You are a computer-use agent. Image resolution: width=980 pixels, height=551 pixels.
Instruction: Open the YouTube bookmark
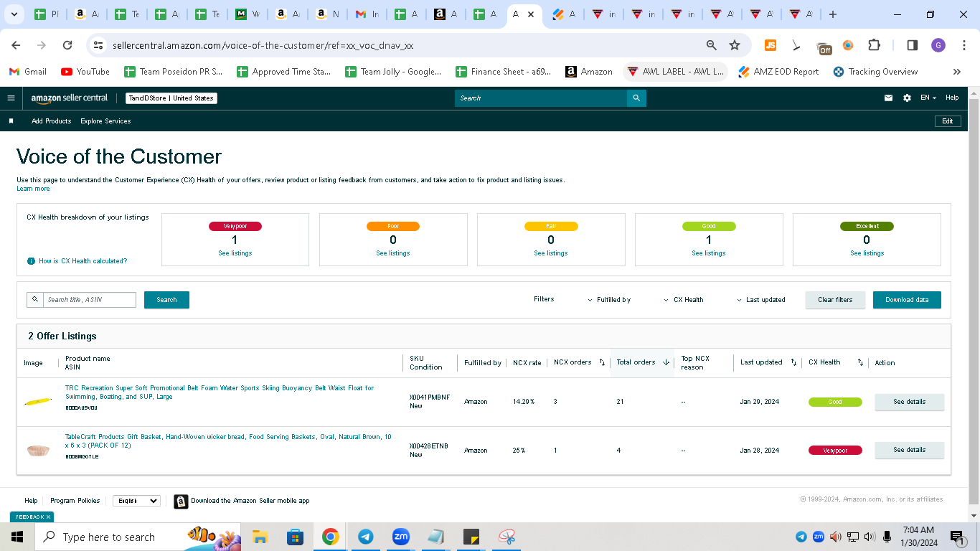(85, 72)
